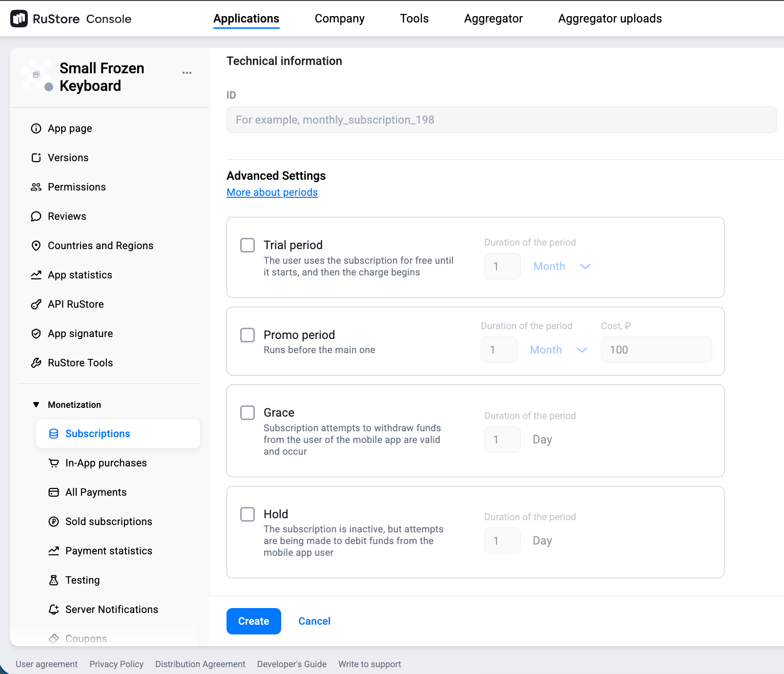Switch to the Company tab
Viewport: 784px width, 674px height.
[x=339, y=19]
